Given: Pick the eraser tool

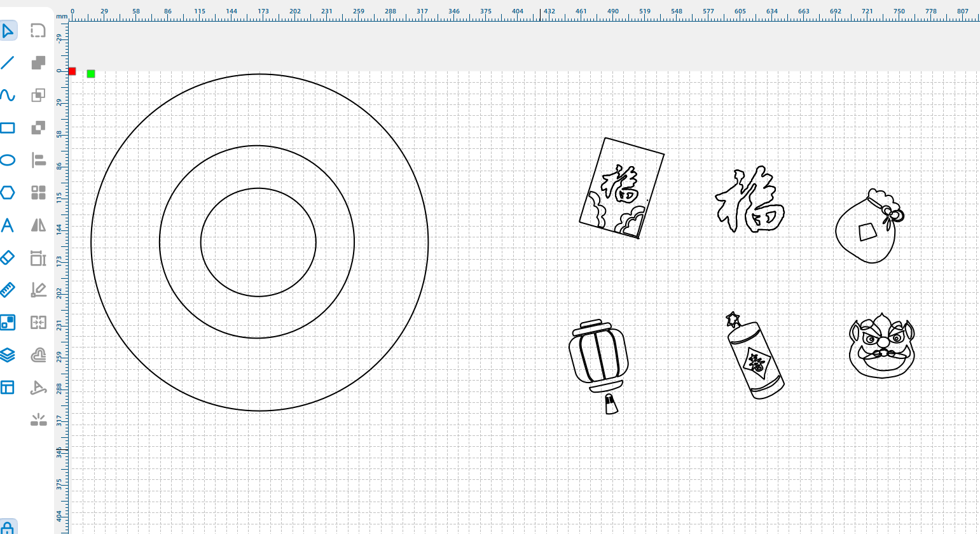Looking at the screenshot, I should click(x=8, y=257).
